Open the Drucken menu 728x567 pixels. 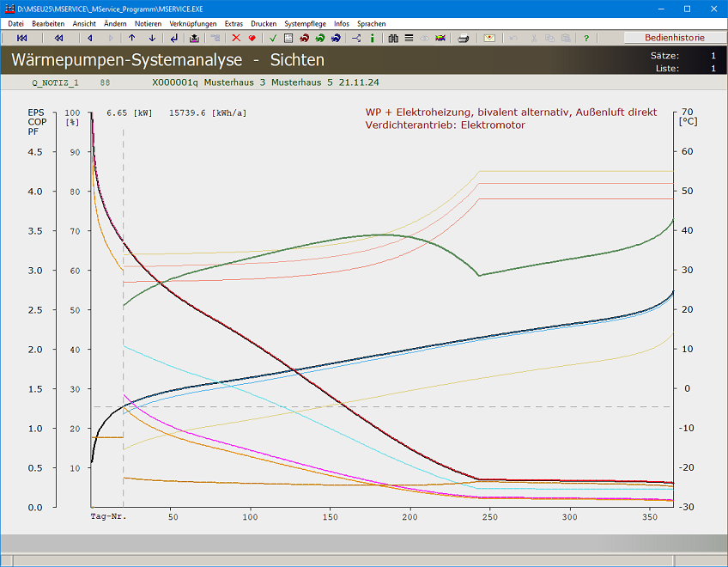[x=264, y=23]
